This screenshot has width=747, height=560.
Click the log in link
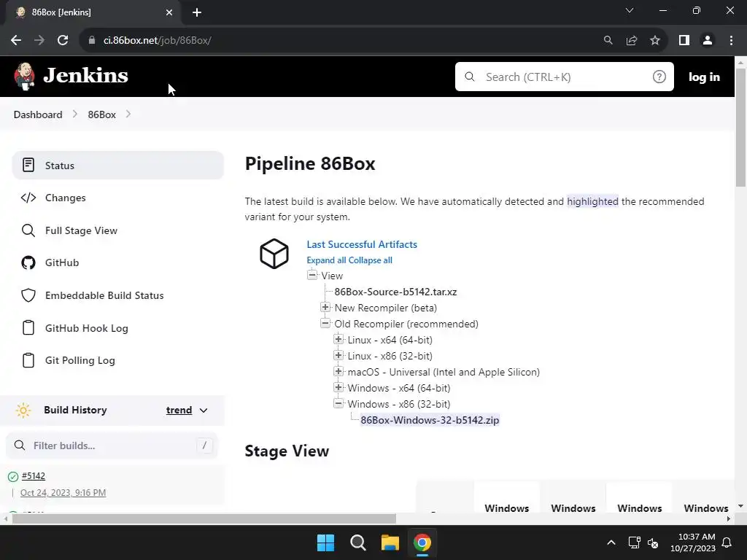[704, 77]
